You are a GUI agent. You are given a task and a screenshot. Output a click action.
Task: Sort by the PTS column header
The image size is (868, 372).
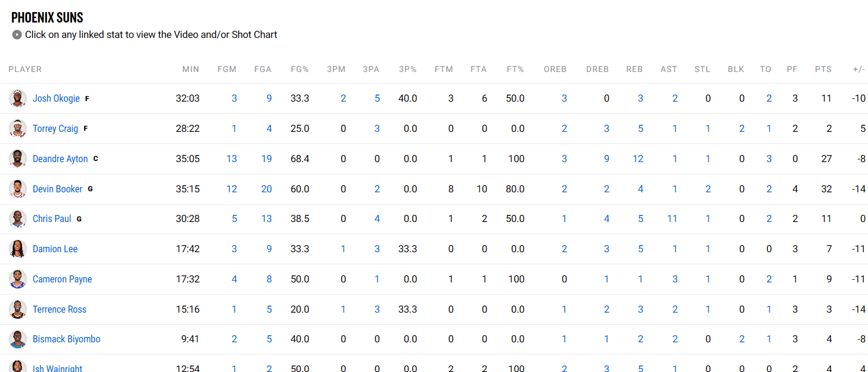point(823,69)
